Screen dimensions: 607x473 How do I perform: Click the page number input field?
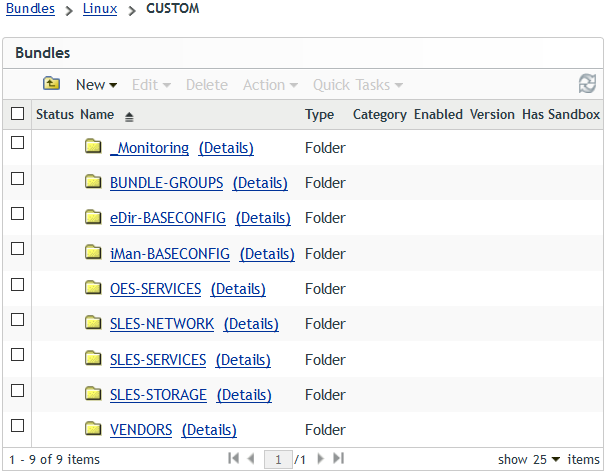pos(278,460)
